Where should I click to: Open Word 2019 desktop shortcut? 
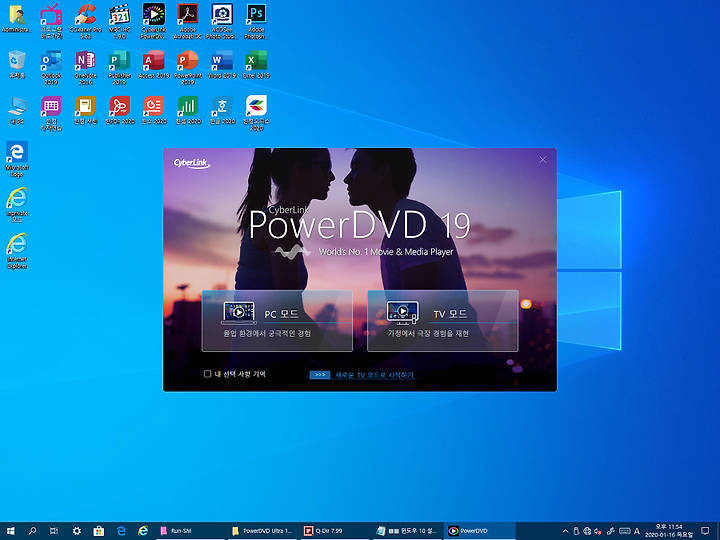[x=222, y=64]
